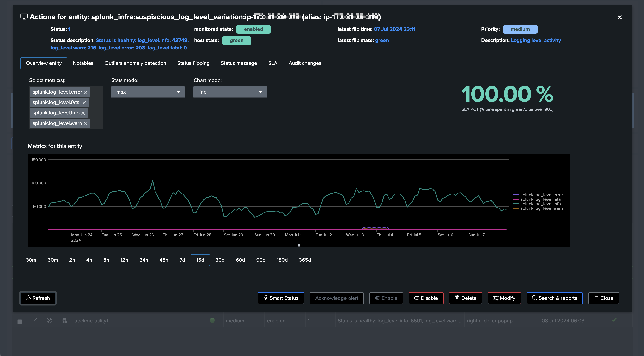Remove the splunk.log_level.info metric tag
The width and height of the screenshot is (644, 356).
pyautogui.click(x=83, y=113)
